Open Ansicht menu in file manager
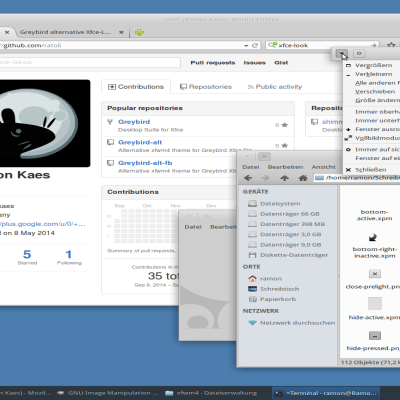 point(323,167)
